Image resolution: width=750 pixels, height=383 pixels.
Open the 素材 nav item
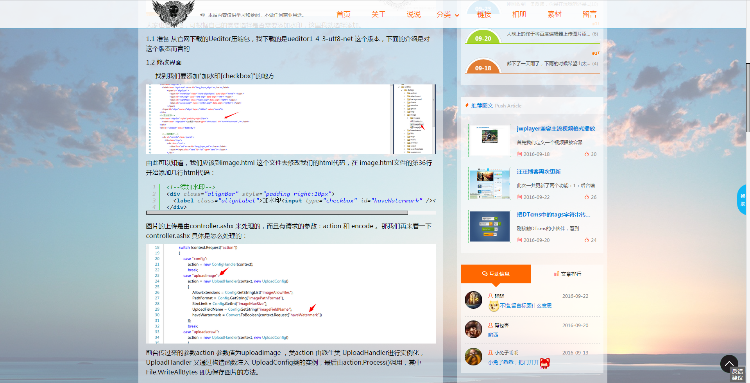pos(554,14)
